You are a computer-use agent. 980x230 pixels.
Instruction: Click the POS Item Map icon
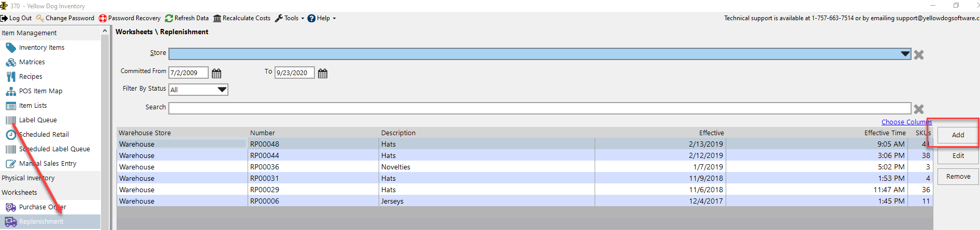point(11,91)
